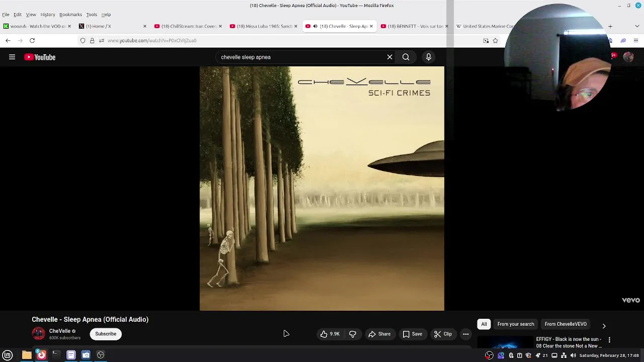The height and width of the screenshot is (362, 644).
Task: Open the Tools menu
Action: tap(92, 15)
